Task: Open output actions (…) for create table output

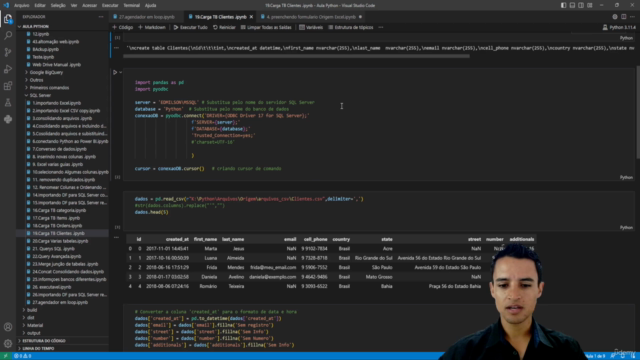Action: [116, 48]
